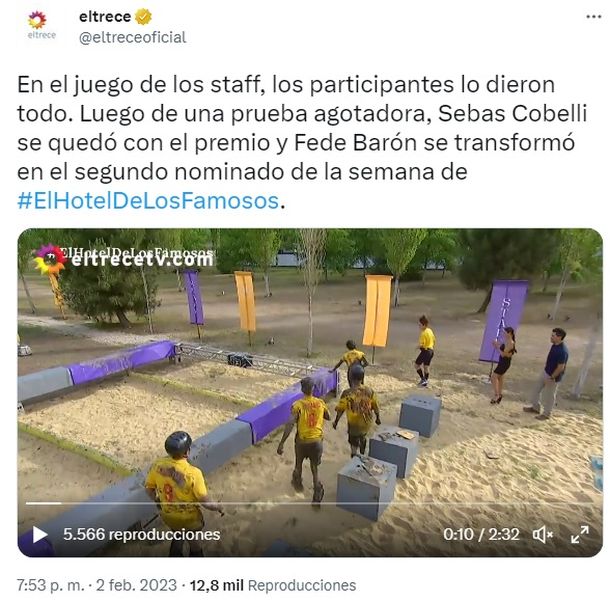View the 12,8 mil Reproducciones count
Screen dimensions: 610x602
[273, 585]
